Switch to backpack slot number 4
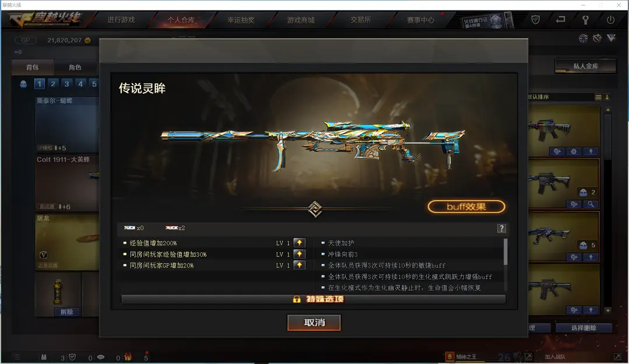Viewport: 629px width, 364px height. 80,84
